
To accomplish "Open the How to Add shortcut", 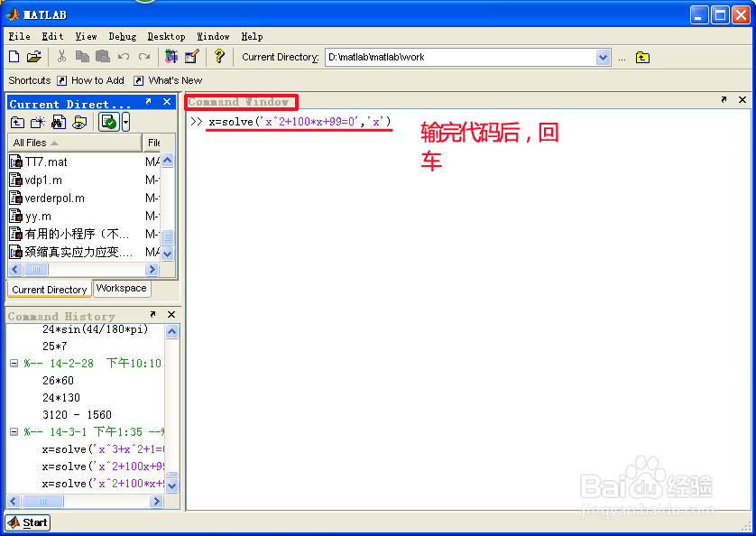I will [91, 80].
